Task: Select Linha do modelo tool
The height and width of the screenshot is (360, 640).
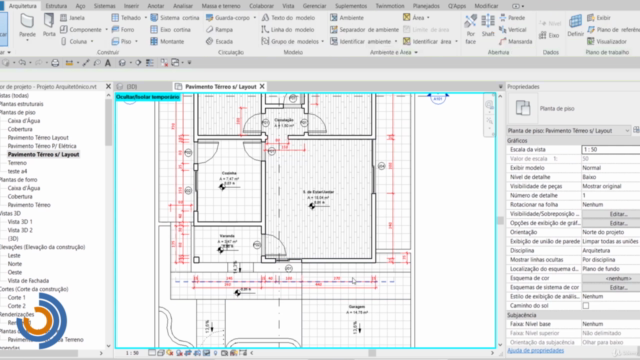Action: point(288,30)
